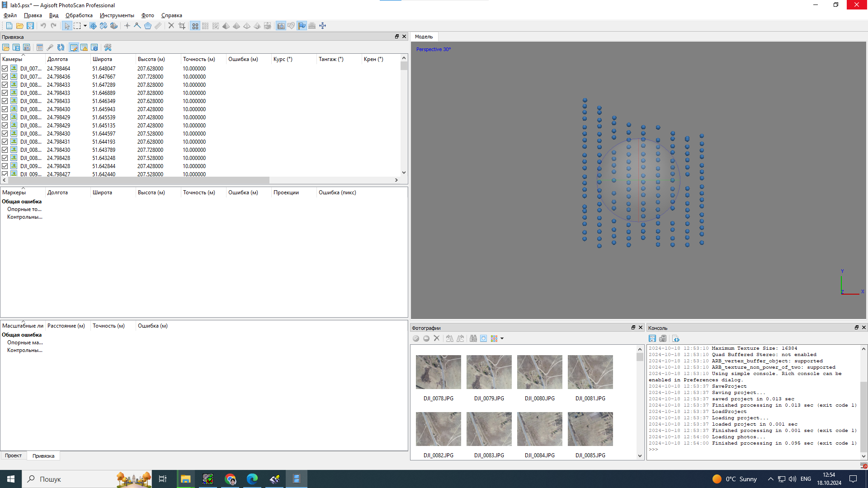Click the Save log icon in Console
This screenshot has height=488, width=868.
652,338
